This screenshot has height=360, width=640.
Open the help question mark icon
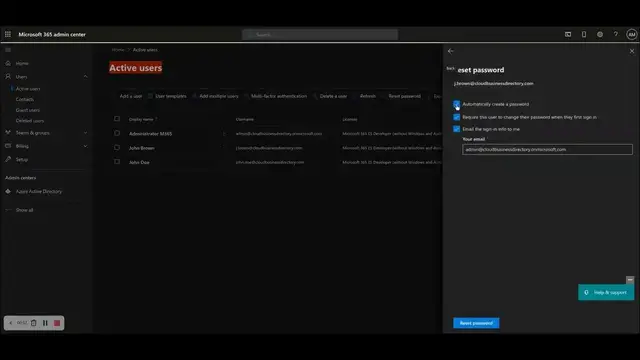pos(616,34)
